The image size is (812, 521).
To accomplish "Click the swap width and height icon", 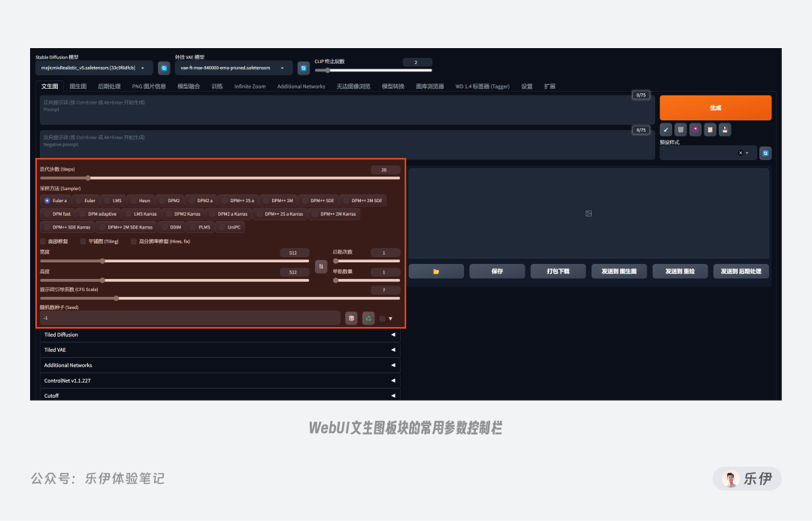I will point(321,266).
